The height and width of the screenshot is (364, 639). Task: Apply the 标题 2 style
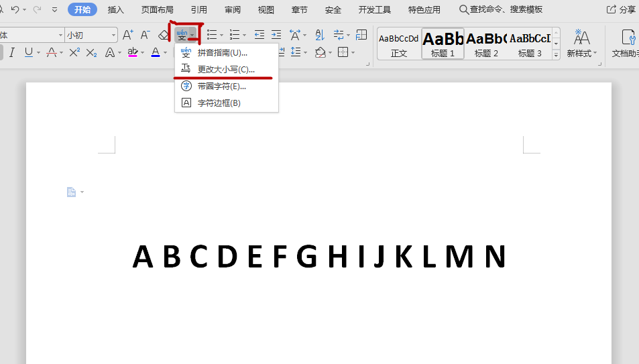pos(486,44)
